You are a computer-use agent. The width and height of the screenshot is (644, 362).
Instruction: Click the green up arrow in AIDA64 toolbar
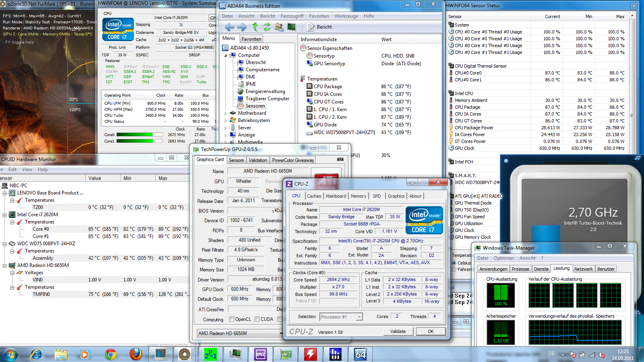255,27
